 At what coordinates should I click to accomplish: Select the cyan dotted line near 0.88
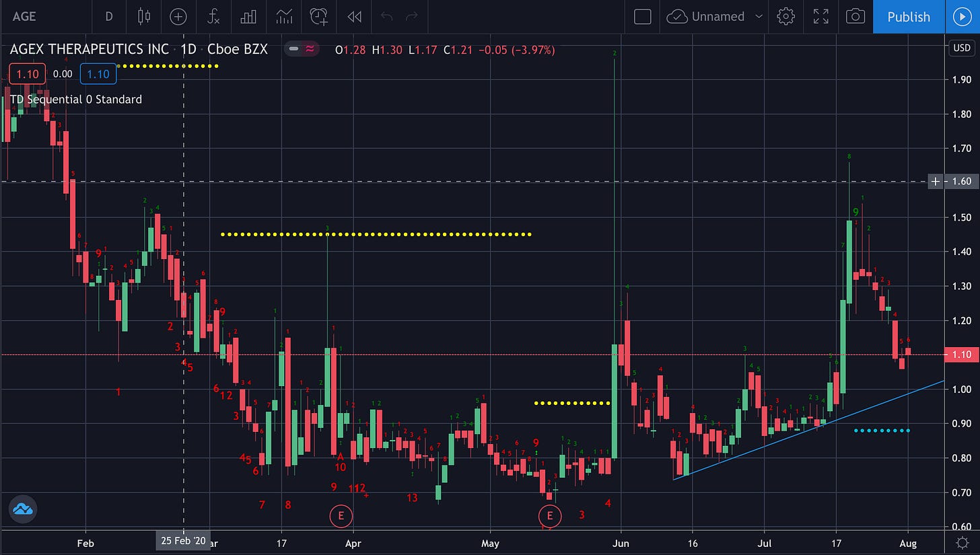882,430
